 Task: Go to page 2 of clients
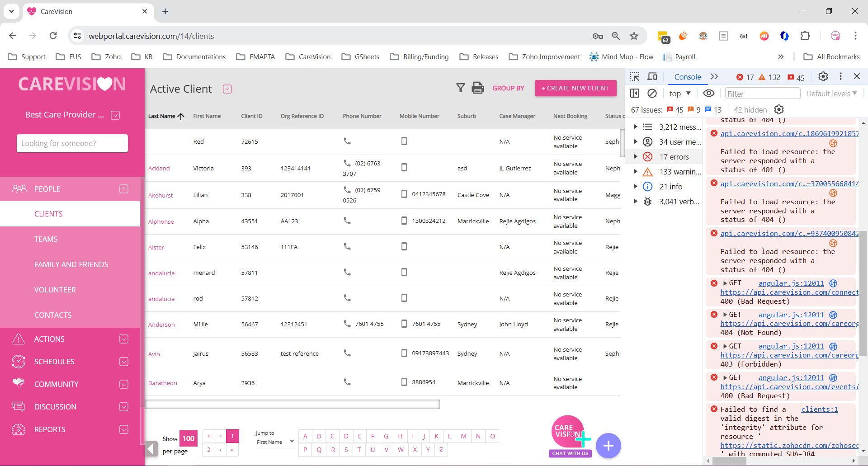coord(208,450)
